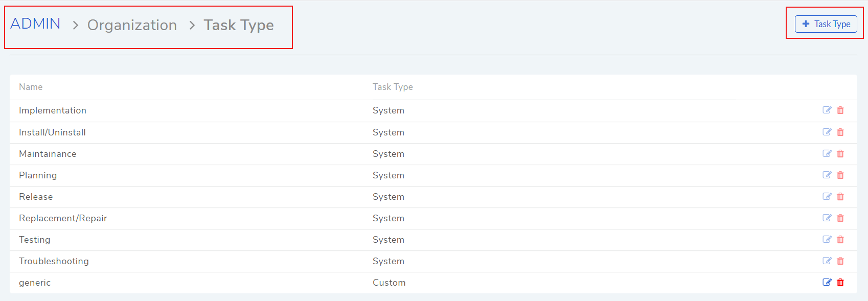Select the generic name cell

(35, 283)
